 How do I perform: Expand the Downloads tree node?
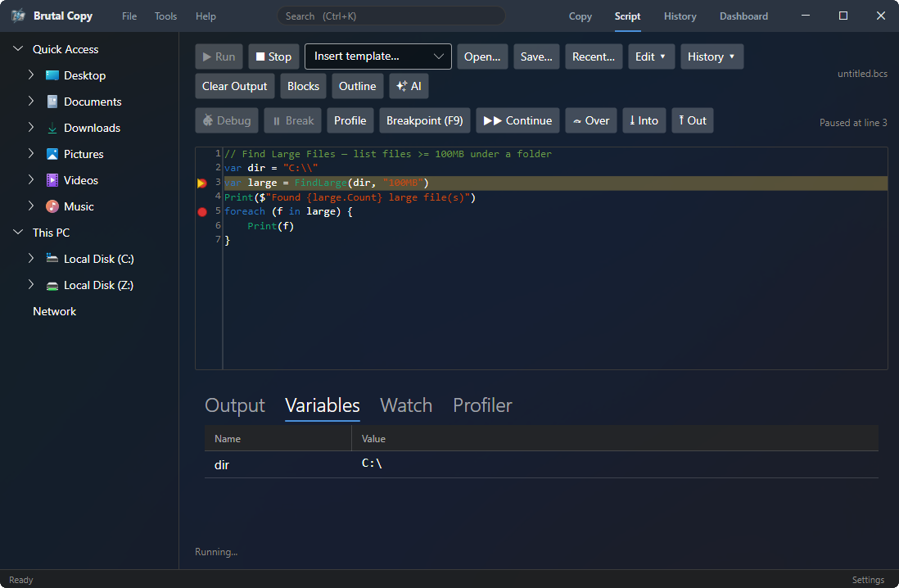coord(31,128)
